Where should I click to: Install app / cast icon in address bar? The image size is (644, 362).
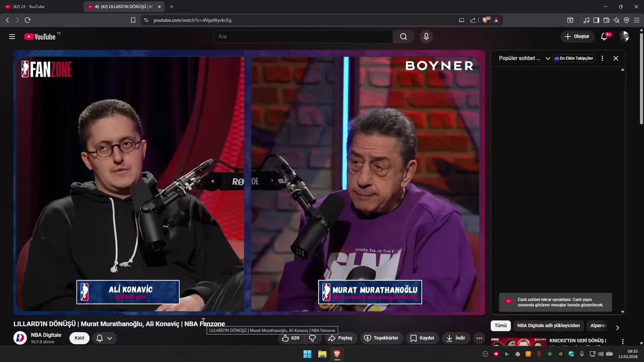coord(461,20)
